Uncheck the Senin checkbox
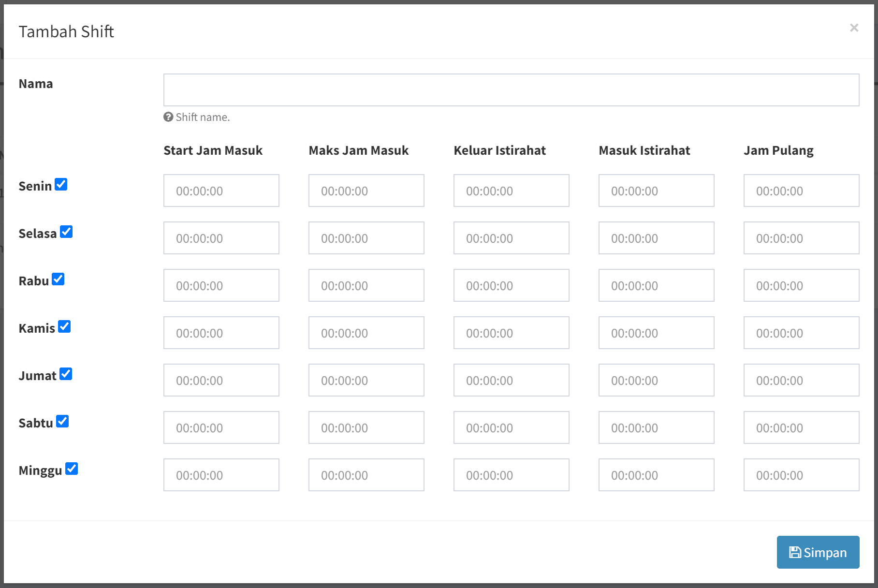 (61, 185)
